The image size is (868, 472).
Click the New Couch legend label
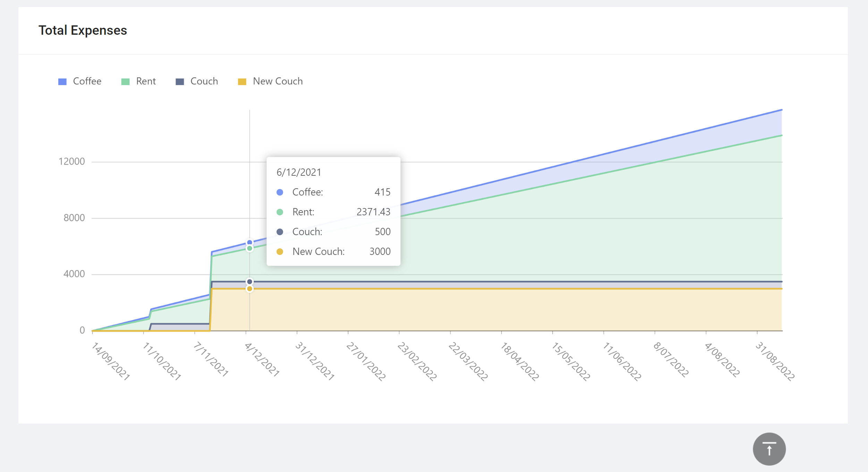pos(278,81)
